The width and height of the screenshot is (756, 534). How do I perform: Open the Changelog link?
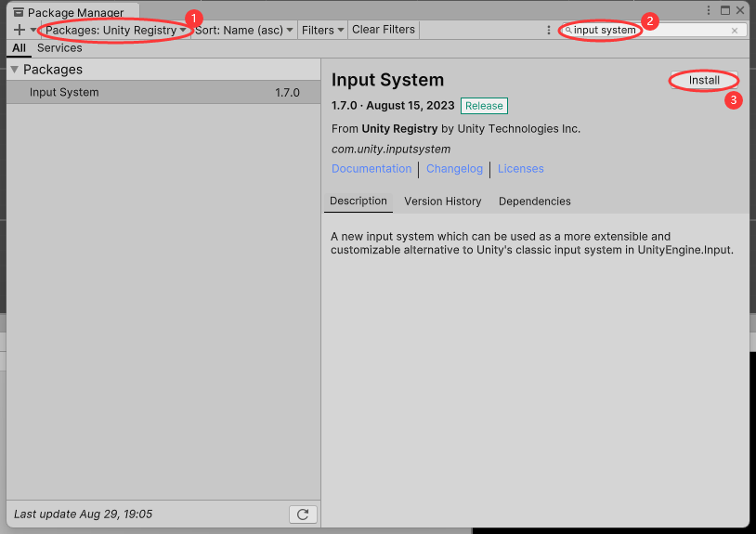(454, 169)
